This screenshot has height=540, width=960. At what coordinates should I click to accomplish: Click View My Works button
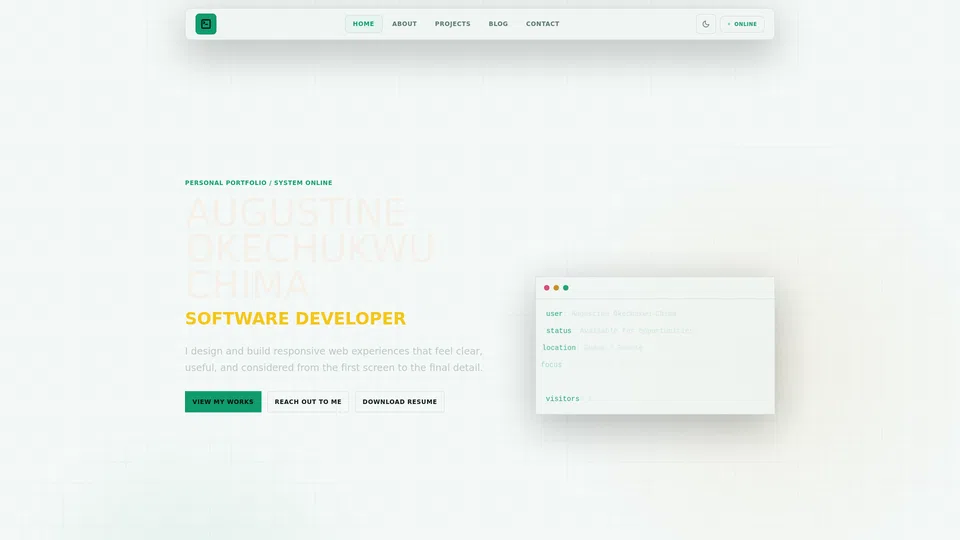(x=223, y=402)
